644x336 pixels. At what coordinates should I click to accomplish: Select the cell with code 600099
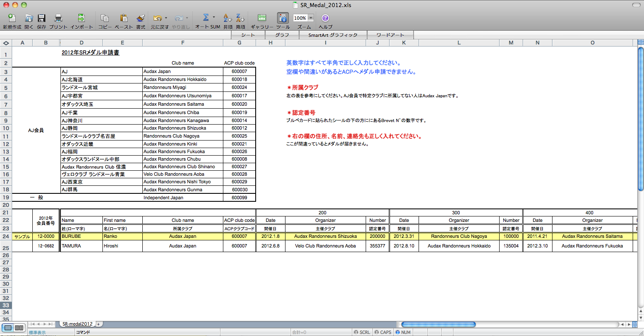(239, 198)
